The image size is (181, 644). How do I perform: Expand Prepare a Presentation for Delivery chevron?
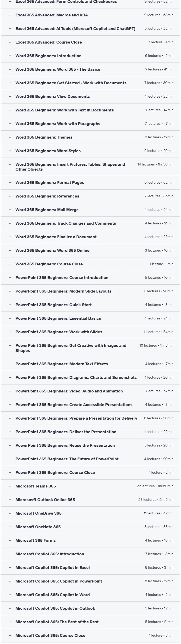pos(10,418)
